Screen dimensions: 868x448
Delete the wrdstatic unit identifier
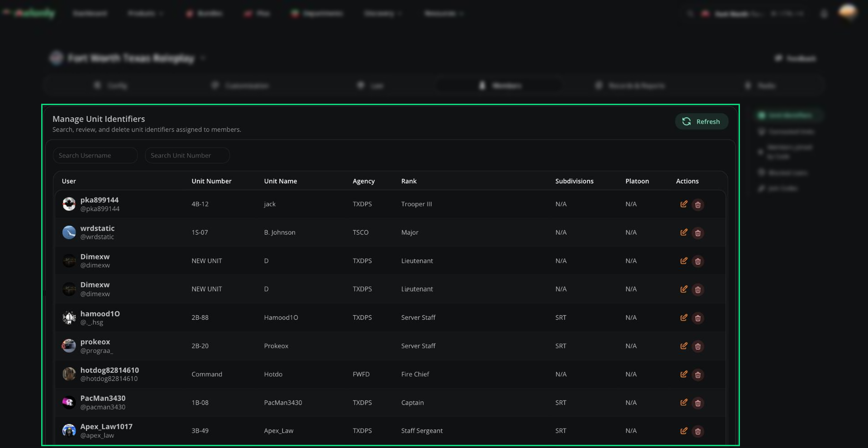698,233
